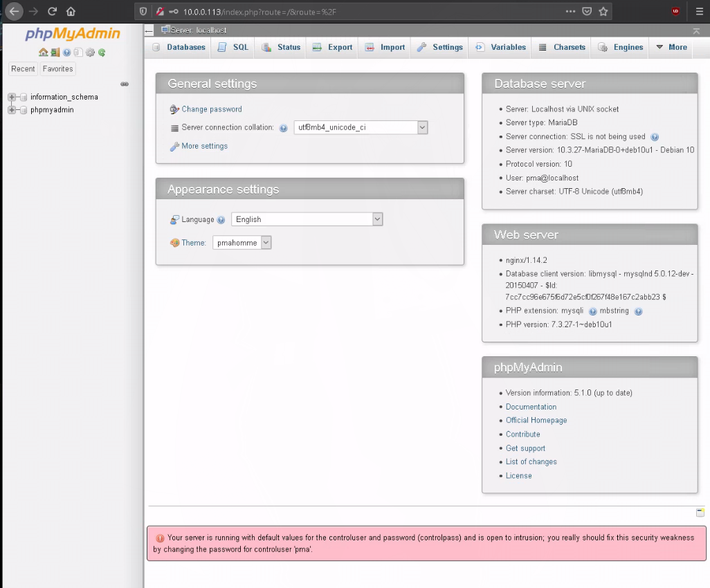Click the Server: localhost breadcrumb
This screenshot has width=710, height=588.
(x=199, y=30)
